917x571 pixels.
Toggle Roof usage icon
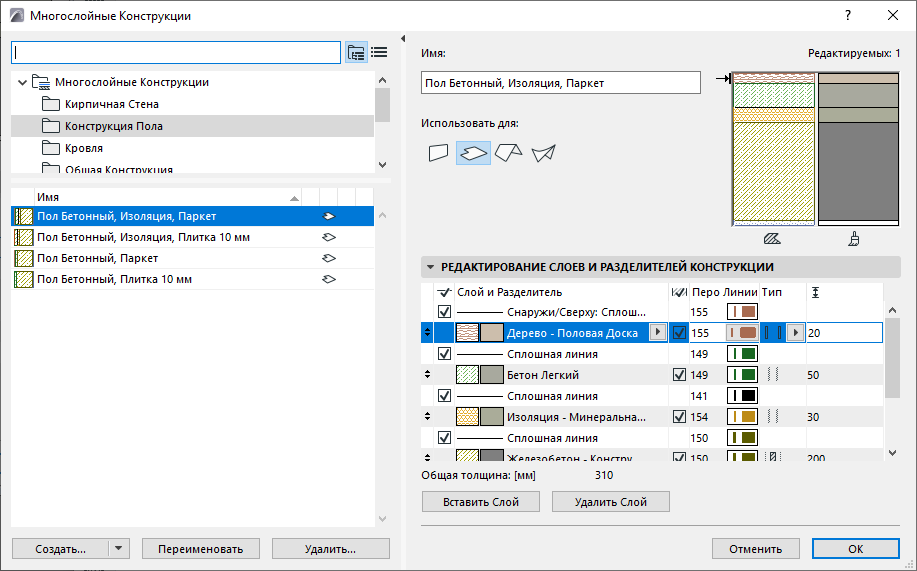coord(508,153)
